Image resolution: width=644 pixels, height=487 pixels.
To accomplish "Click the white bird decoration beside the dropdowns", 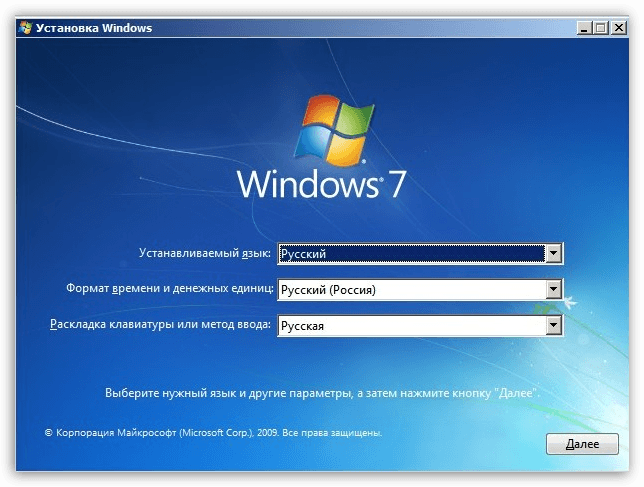I will tap(569, 300).
